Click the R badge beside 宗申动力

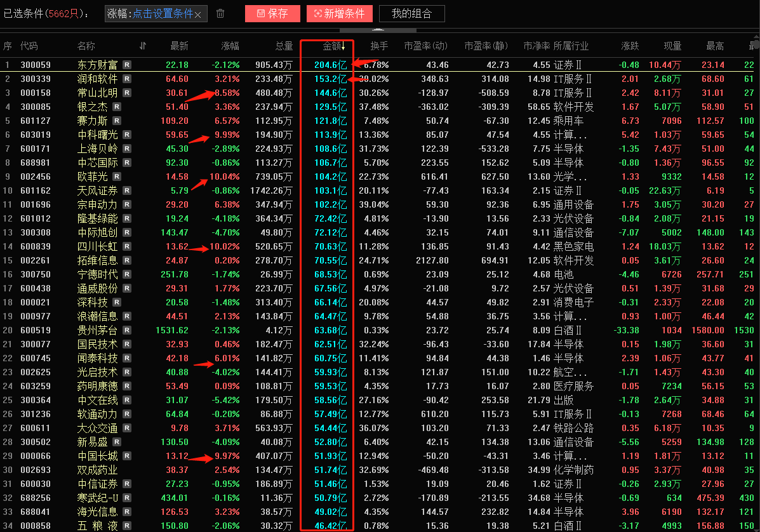tap(126, 204)
